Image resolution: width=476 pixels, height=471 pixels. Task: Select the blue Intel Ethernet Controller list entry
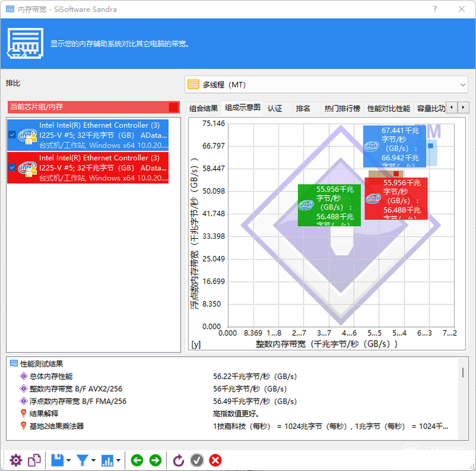pyautogui.click(x=87, y=135)
